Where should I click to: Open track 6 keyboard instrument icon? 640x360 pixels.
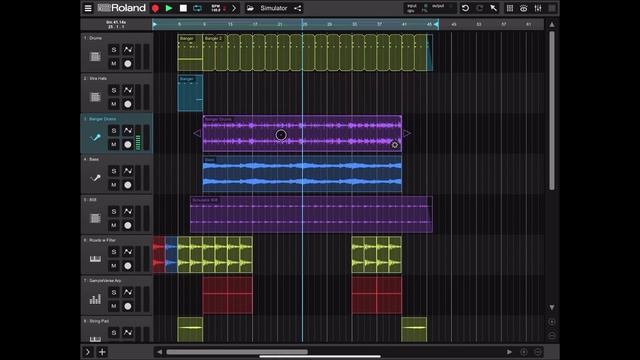click(95, 259)
